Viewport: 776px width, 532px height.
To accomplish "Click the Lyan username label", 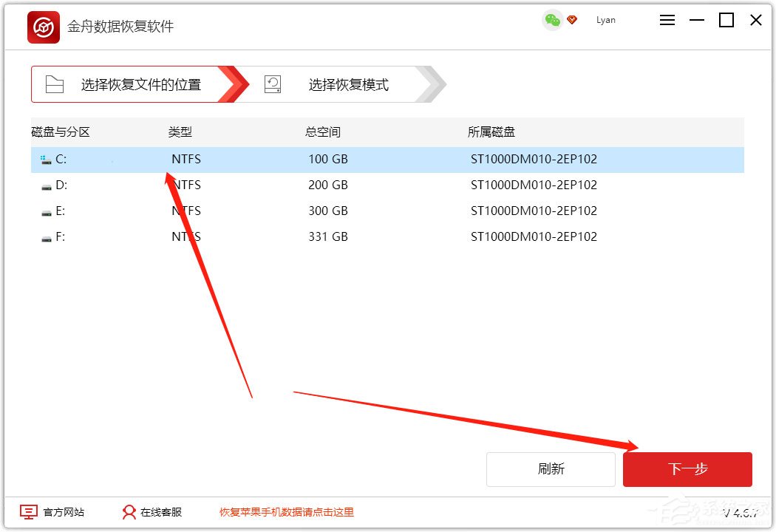I will [x=605, y=20].
